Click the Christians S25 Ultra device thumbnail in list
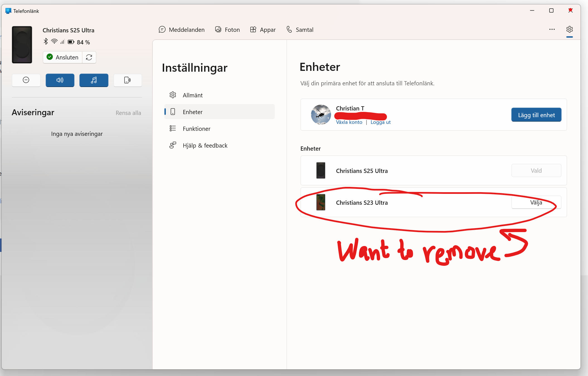The height and width of the screenshot is (376, 588). (x=321, y=170)
